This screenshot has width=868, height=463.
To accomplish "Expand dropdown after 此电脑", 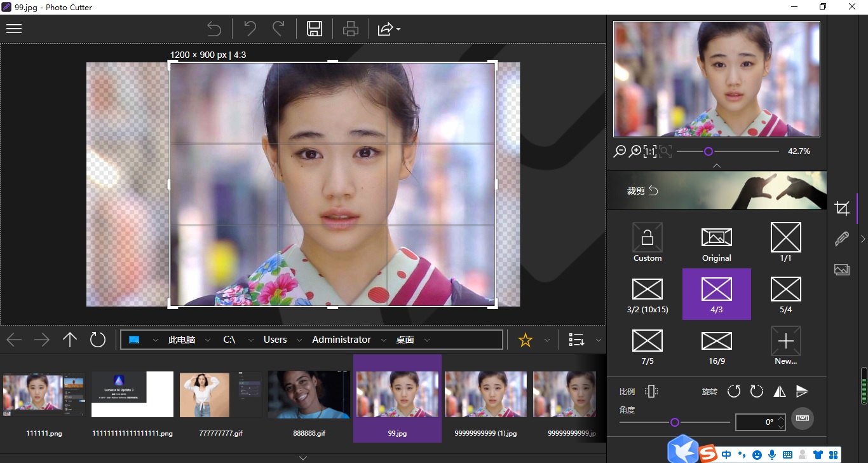I will point(208,340).
